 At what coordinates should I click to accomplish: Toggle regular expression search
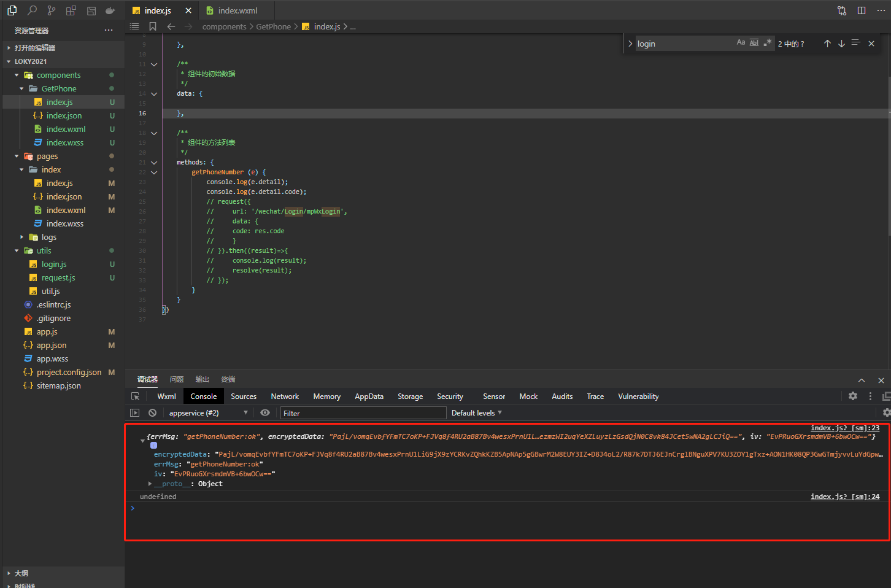click(x=767, y=43)
